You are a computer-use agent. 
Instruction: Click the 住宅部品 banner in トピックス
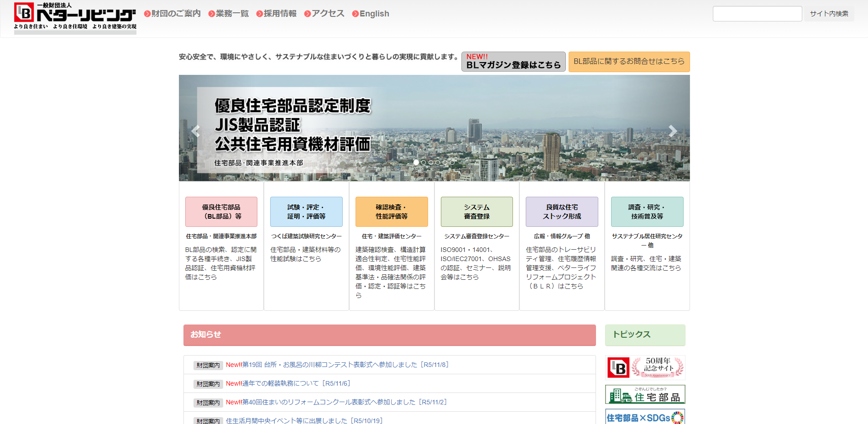pos(645,395)
